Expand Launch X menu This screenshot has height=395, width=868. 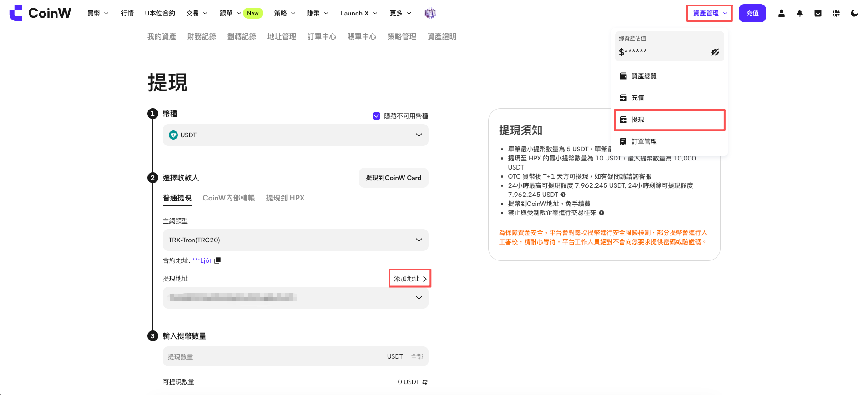pos(359,13)
